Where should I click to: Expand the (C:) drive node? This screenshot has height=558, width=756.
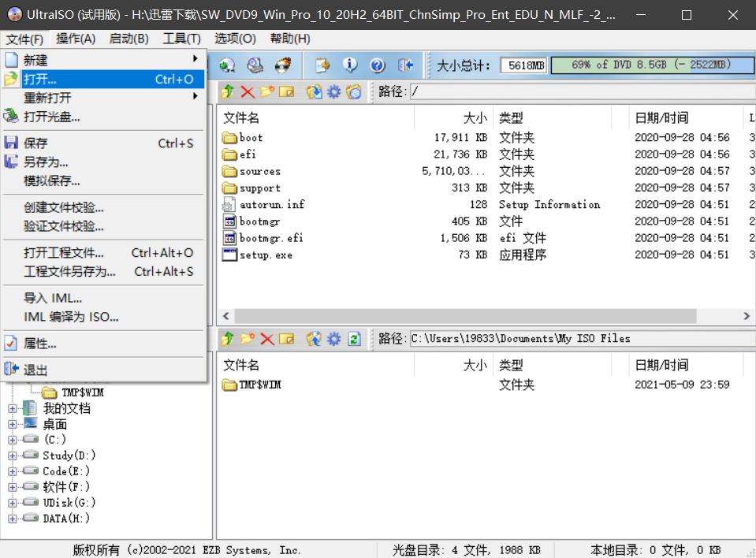tap(13, 440)
